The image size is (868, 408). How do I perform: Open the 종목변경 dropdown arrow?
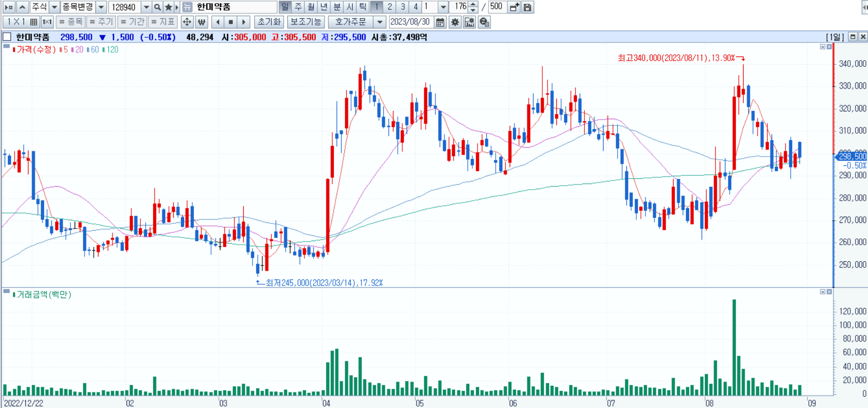pos(102,7)
